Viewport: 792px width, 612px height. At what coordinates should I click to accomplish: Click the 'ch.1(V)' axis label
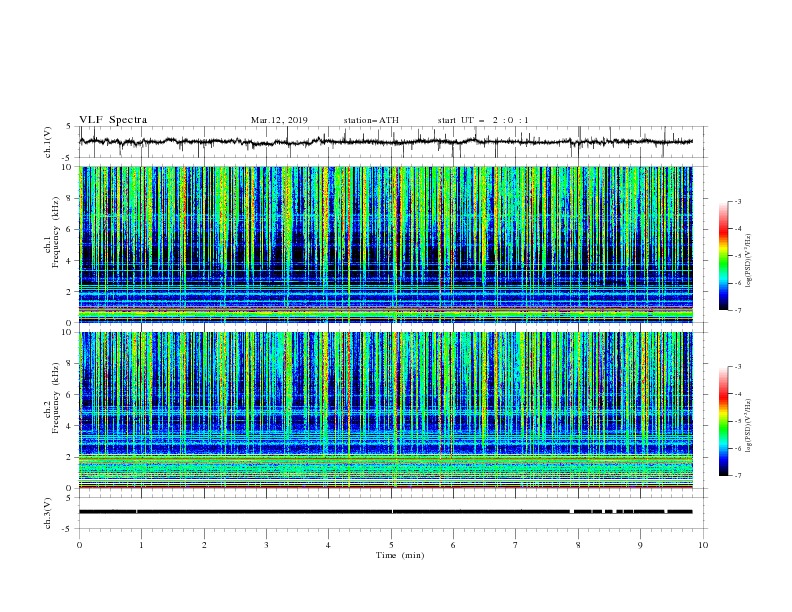coord(48,142)
